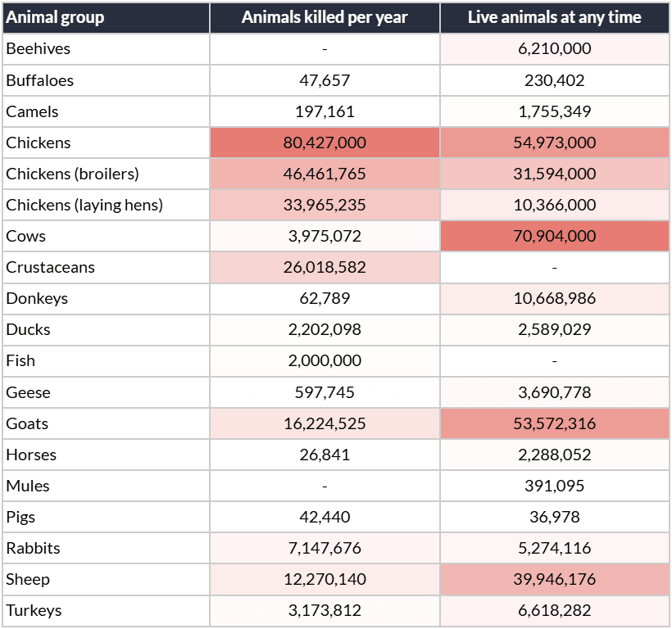Image resolution: width=672 pixels, height=629 pixels.
Task: Select the Turkeys row label
Action: point(34,611)
